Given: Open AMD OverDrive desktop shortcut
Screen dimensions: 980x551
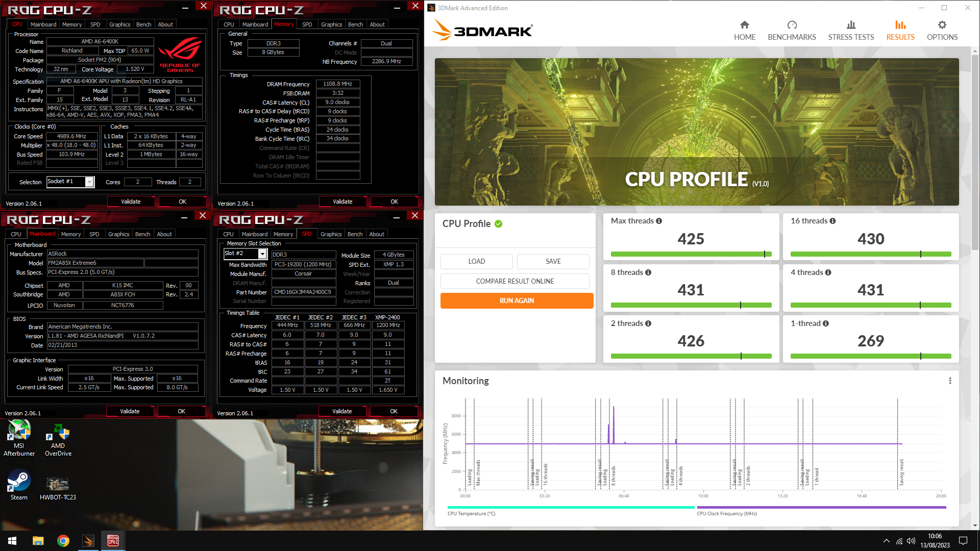Looking at the screenshot, I should tap(58, 440).
